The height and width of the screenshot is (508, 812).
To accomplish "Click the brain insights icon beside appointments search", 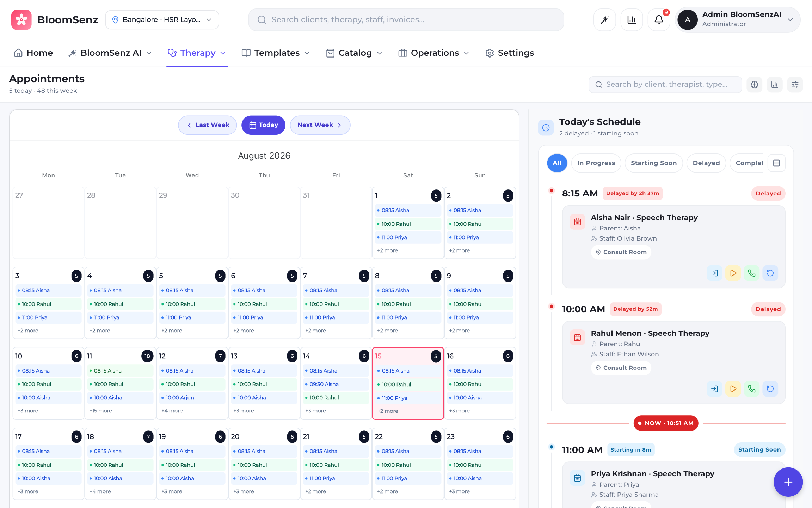I will (x=754, y=85).
